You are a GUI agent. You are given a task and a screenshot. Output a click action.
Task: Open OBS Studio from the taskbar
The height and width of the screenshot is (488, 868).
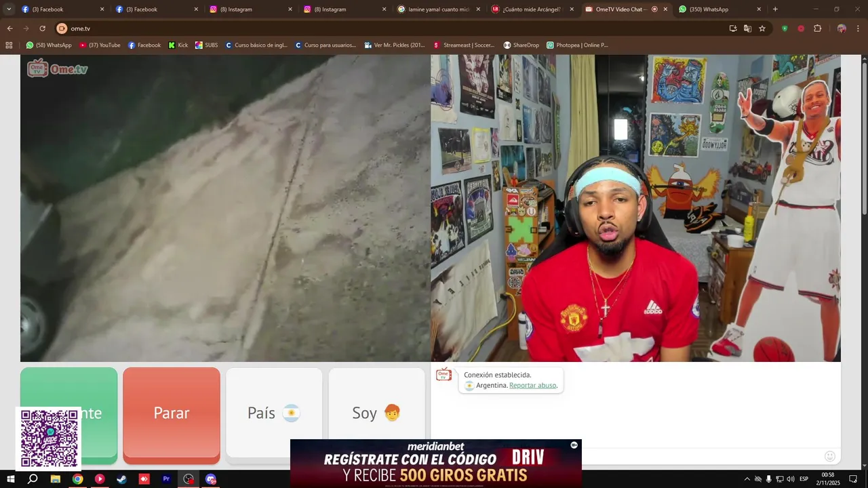coord(189,479)
